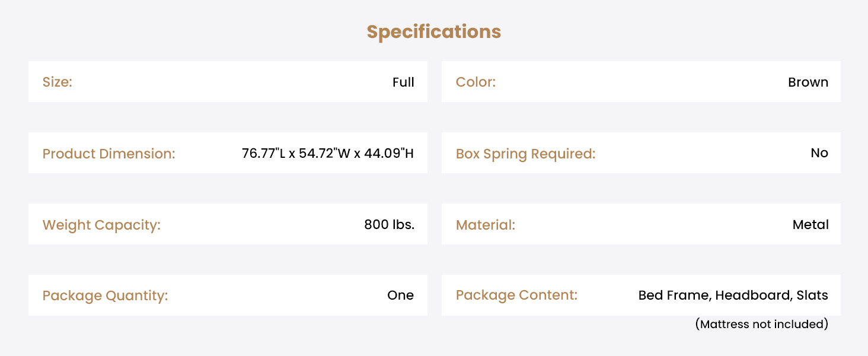Click the word Slats in package content
Image resolution: width=868 pixels, height=356 pixels.
812,295
